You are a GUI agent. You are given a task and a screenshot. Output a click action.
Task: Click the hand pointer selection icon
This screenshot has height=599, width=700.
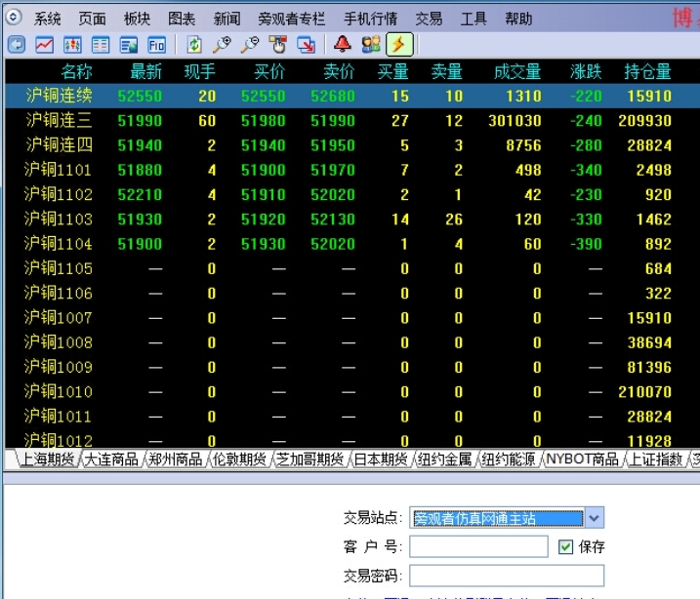click(x=278, y=45)
